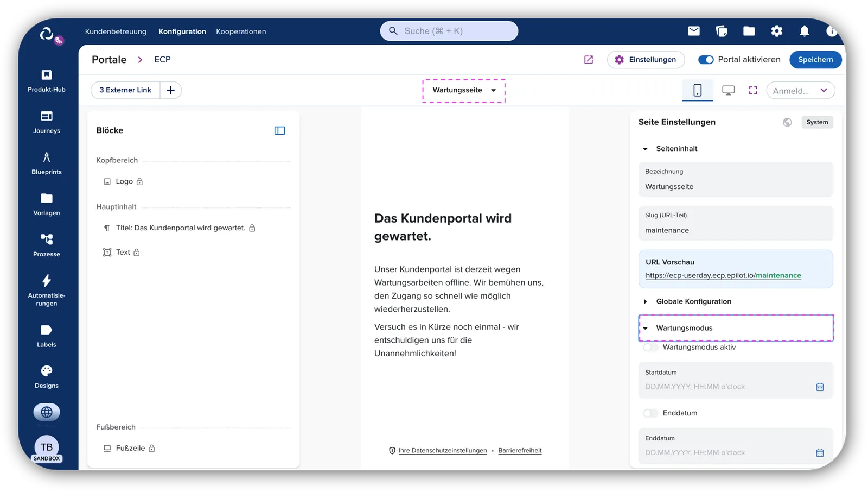Open the folder icon in top bar
The height and width of the screenshot is (492, 868).
pos(749,31)
